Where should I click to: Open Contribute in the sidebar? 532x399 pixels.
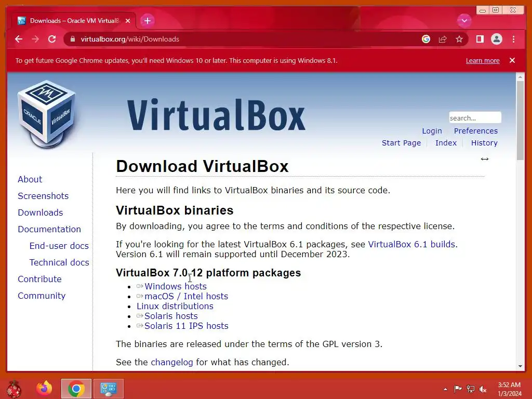(39, 279)
